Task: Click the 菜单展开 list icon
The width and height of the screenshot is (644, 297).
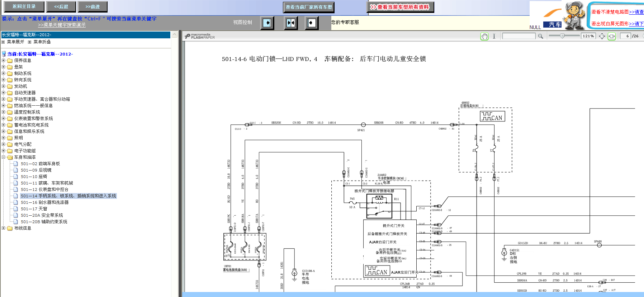Action: tap(3, 42)
